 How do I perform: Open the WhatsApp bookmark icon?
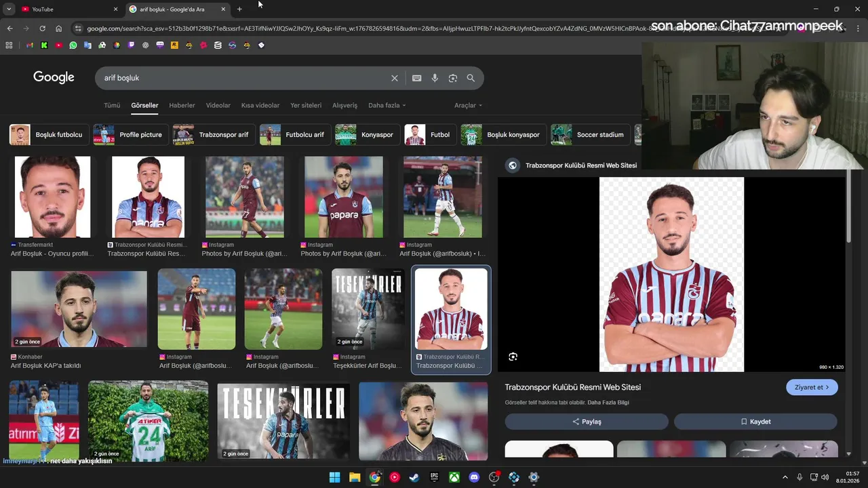73,45
